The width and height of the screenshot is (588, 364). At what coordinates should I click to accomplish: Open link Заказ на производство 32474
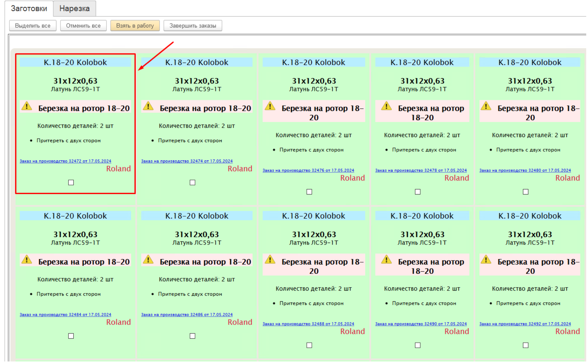(187, 161)
